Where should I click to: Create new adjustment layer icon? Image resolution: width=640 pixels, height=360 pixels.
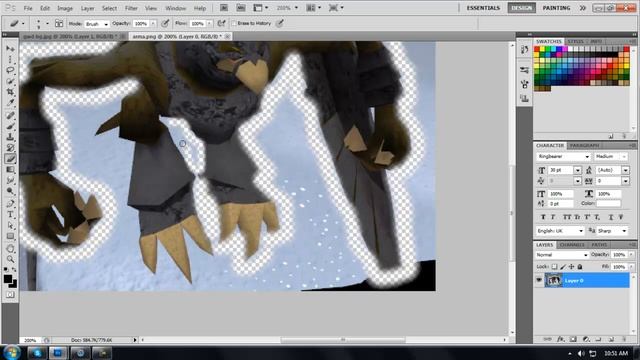(586, 339)
